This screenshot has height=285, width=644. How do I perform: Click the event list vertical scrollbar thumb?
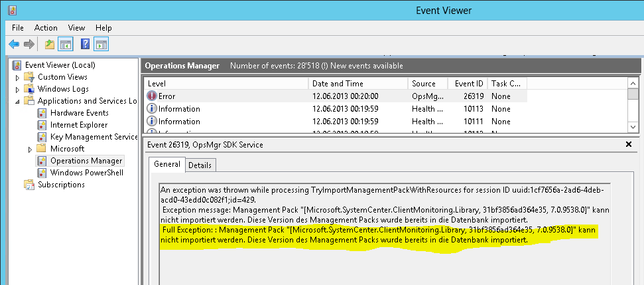[x=633, y=94]
